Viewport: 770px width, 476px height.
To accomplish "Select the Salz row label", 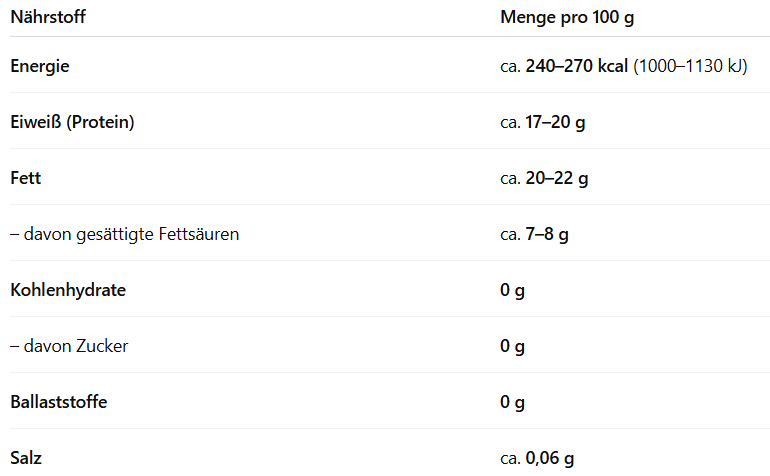I will 26,458.
